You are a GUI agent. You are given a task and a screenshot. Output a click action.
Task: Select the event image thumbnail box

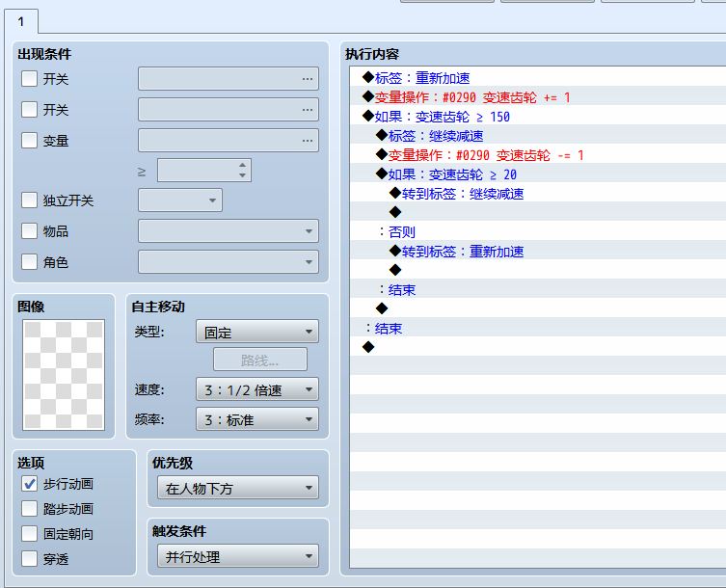point(64,375)
